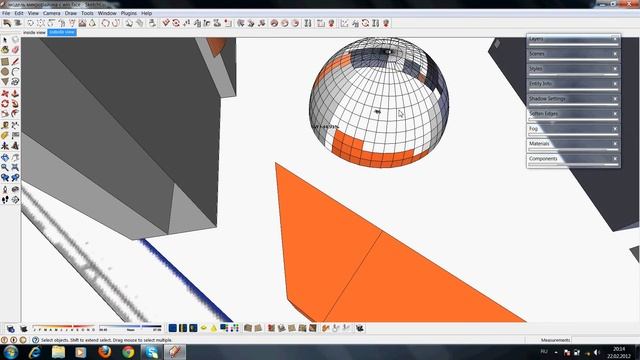Expand the Materials panel
Screen dimensions: 640x360
573,144
